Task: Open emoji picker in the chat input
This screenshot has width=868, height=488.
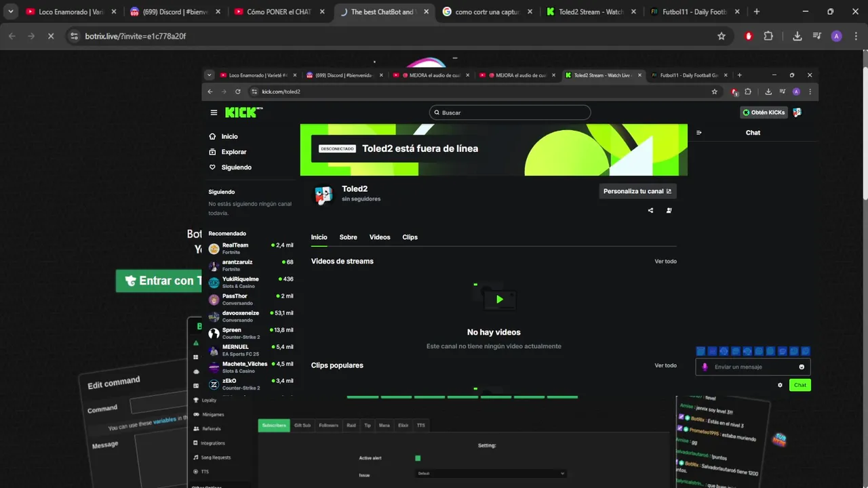Action: click(x=802, y=367)
